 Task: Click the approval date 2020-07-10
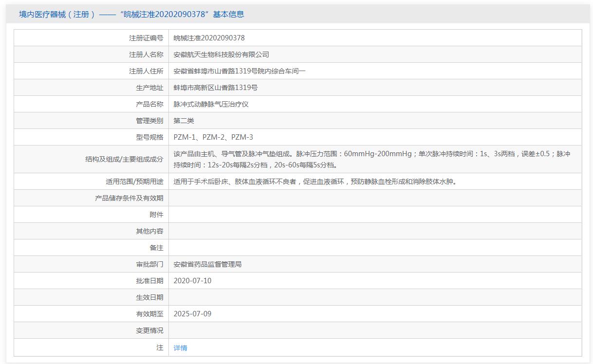tap(192, 281)
